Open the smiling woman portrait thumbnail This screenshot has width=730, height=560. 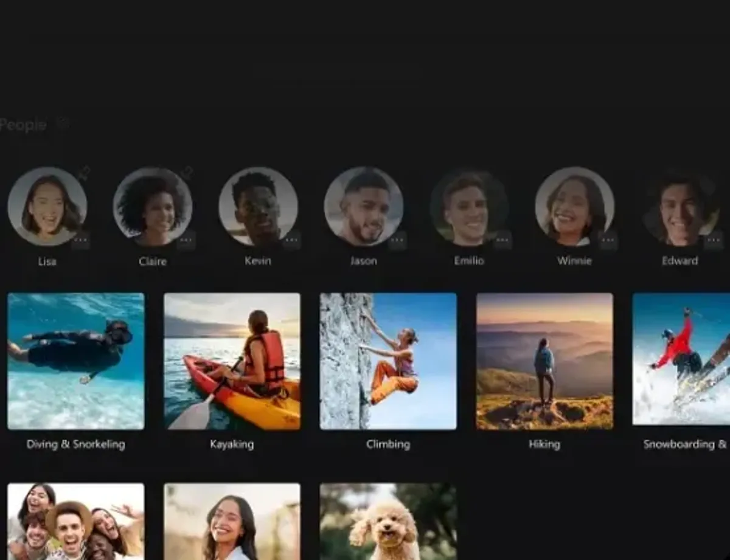tap(232, 522)
